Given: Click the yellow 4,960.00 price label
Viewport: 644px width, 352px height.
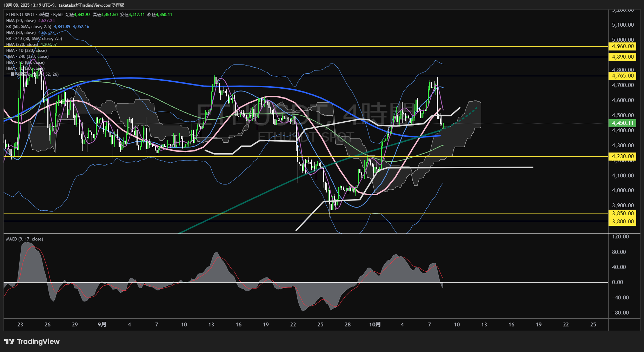Looking at the screenshot, I should click(x=623, y=46).
